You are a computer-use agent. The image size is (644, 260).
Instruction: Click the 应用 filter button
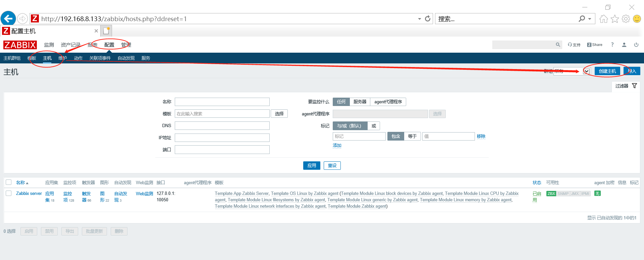click(x=312, y=165)
